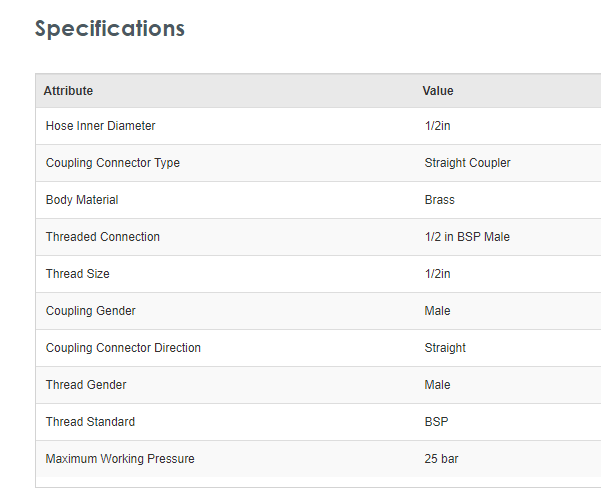Click the Threaded Connection attribute label

(103, 237)
